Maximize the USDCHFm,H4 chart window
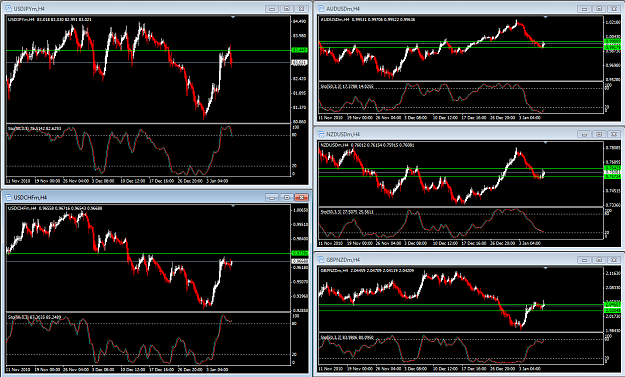The width and height of the screenshot is (625, 377). click(x=287, y=197)
